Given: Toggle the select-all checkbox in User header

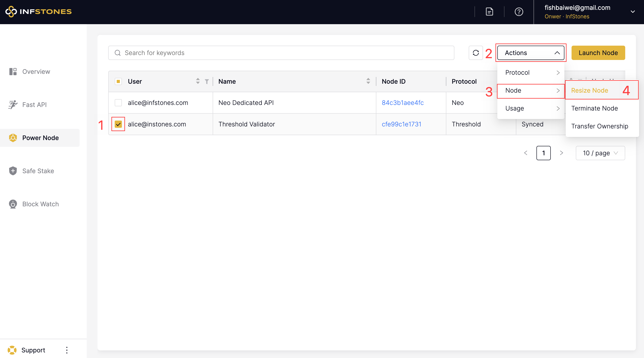Looking at the screenshot, I should click(118, 82).
